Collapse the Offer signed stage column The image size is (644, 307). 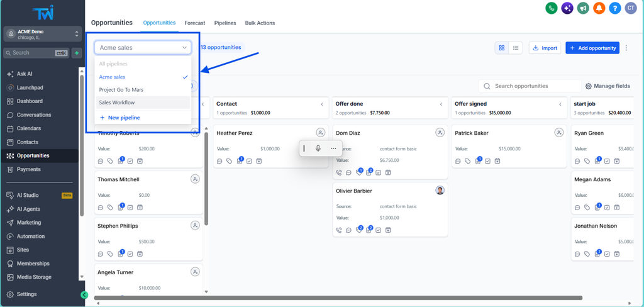click(x=560, y=104)
